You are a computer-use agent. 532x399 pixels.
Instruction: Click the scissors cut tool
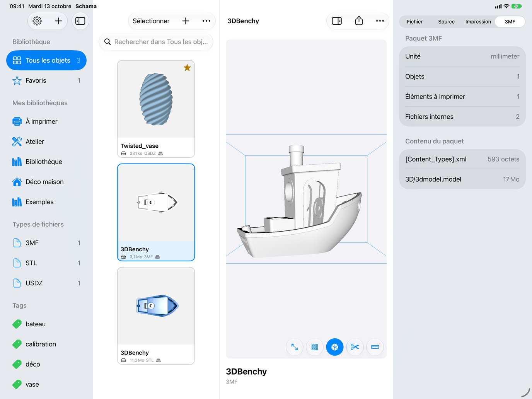point(355,347)
